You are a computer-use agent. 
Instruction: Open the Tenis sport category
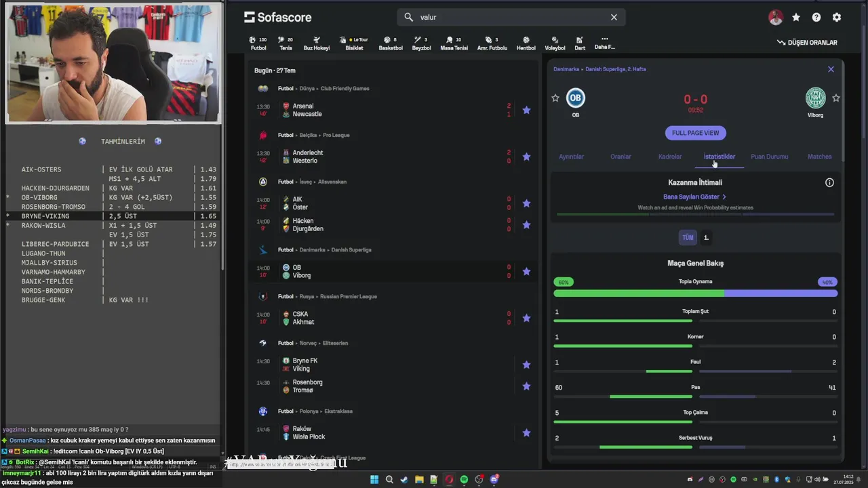click(285, 43)
